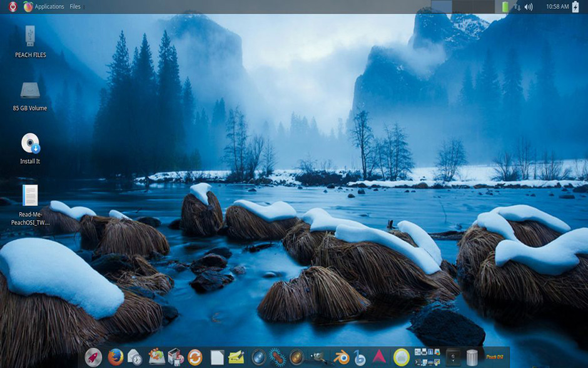Launch Firefox from the dock
Viewport: 588px width, 368px height.
pyautogui.click(x=116, y=357)
